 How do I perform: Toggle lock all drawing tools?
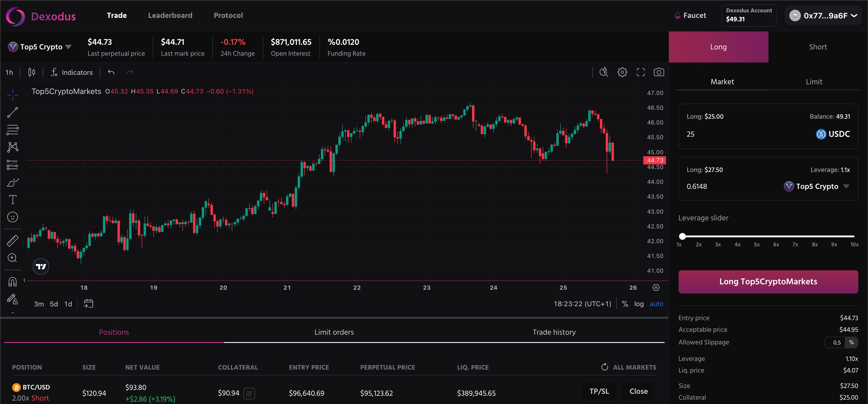[x=12, y=299]
